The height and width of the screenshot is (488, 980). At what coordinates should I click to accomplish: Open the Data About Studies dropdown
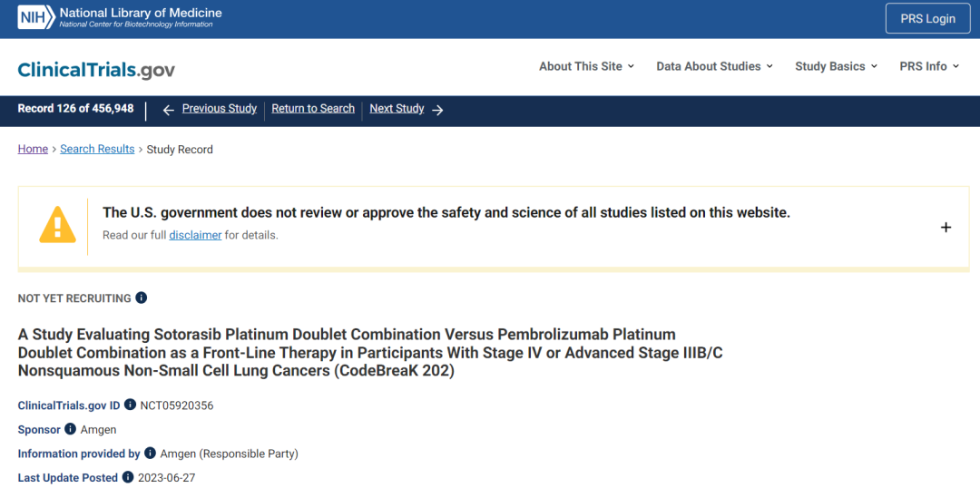714,66
